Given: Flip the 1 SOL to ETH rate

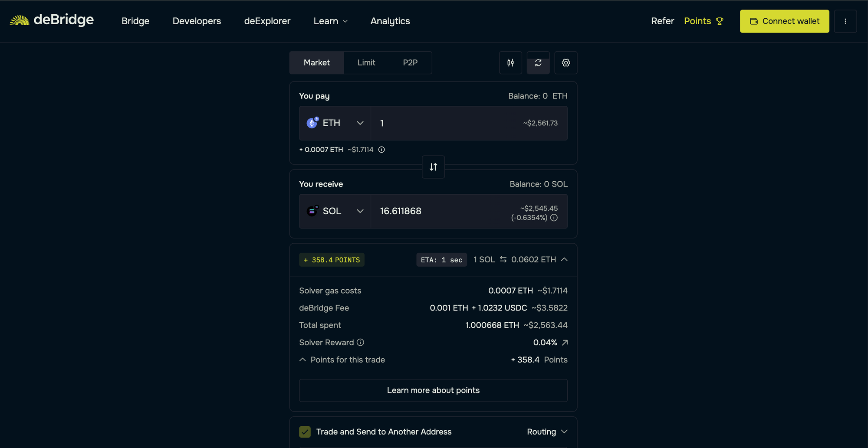Looking at the screenshot, I should [503, 259].
